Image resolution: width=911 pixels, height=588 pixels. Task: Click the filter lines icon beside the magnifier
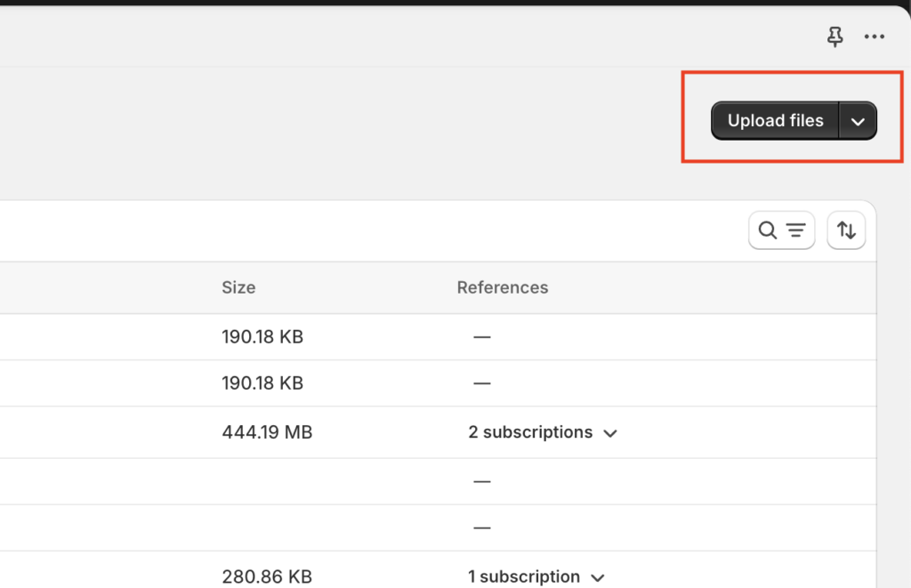point(796,230)
